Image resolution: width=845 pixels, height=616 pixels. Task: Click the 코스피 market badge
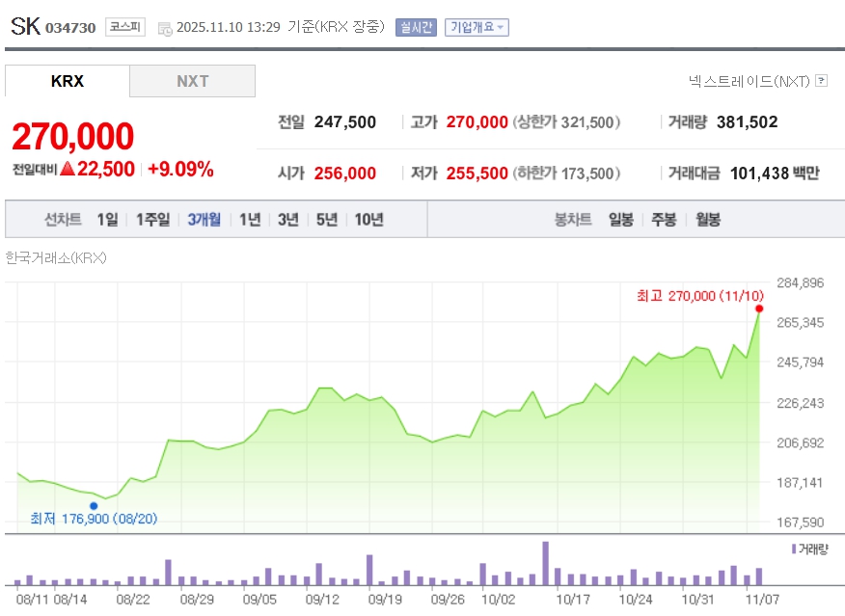124,27
